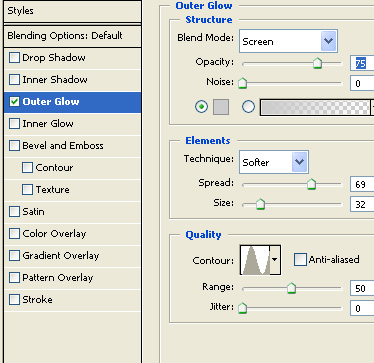Enable the Inner Glow checkbox
374x363 pixels.
click(x=14, y=123)
